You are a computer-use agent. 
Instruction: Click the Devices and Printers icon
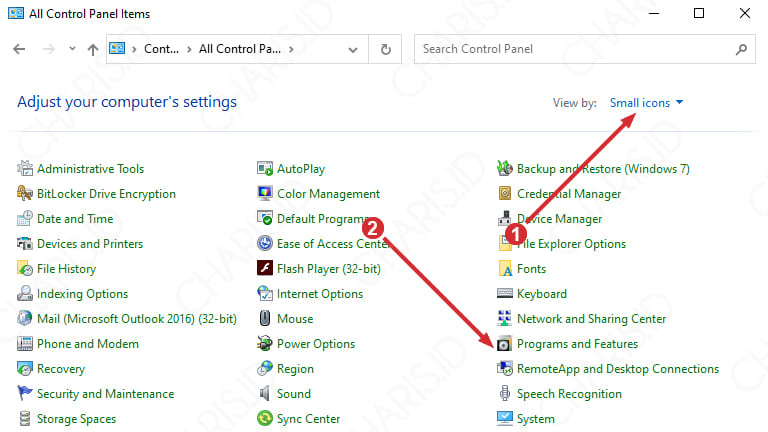pyautogui.click(x=25, y=243)
